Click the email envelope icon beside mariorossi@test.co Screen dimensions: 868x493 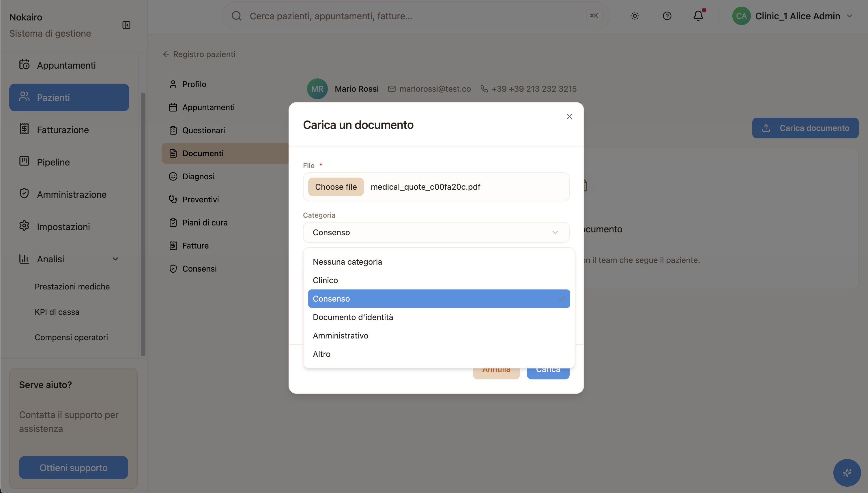click(x=392, y=89)
